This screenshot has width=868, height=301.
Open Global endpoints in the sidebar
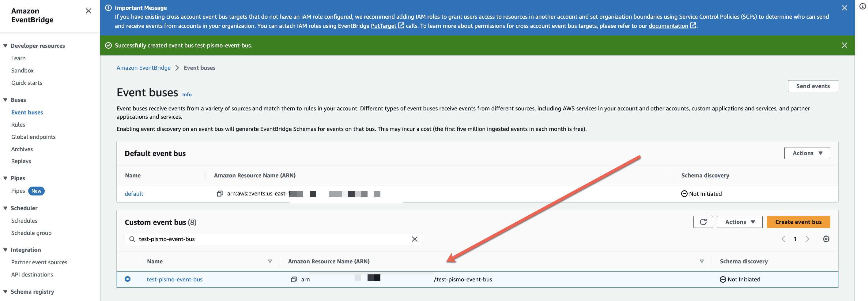coord(33,137)
